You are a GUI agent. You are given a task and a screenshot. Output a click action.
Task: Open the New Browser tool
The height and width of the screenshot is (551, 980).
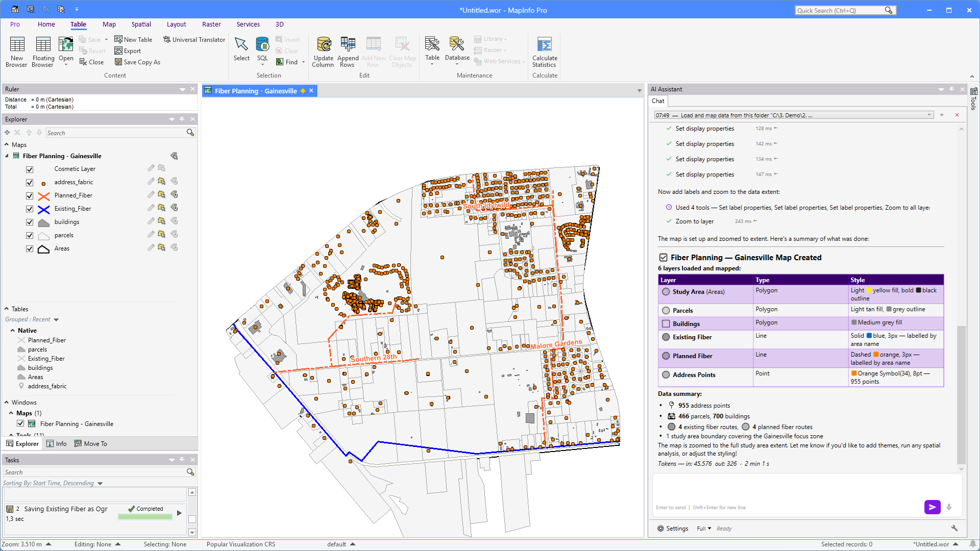[x=17, y=52]
